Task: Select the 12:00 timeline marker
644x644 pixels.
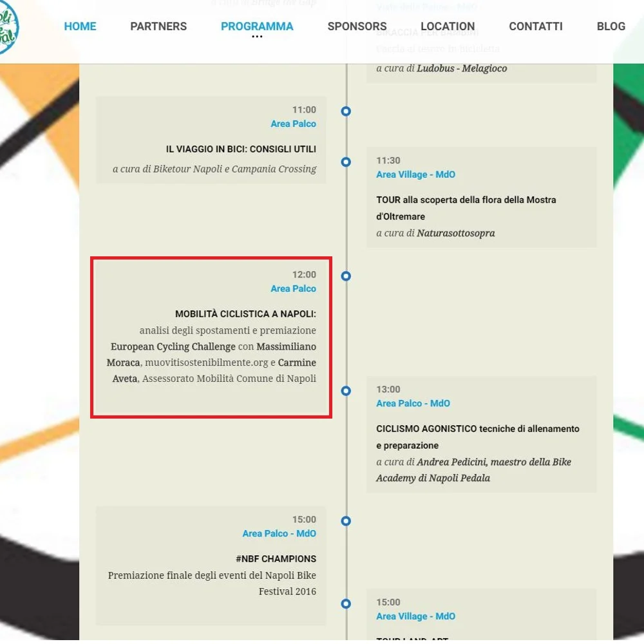Action: click(346, 276)
